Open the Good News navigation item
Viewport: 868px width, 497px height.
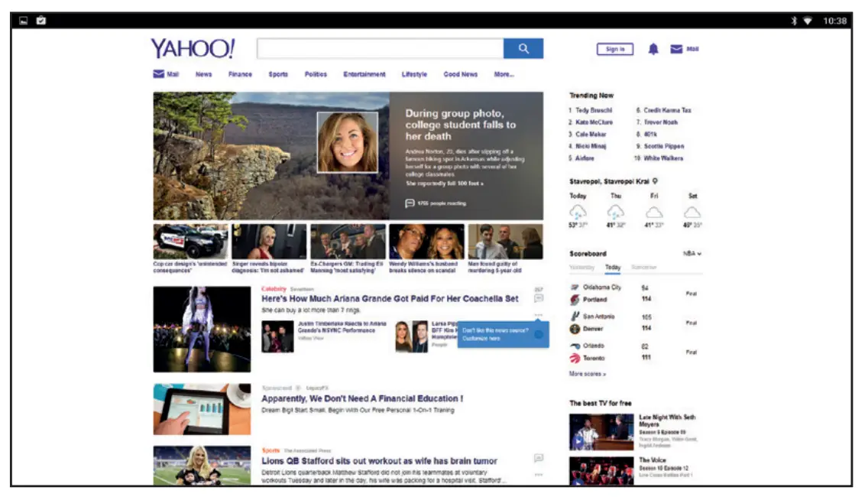tap(460, 74)
